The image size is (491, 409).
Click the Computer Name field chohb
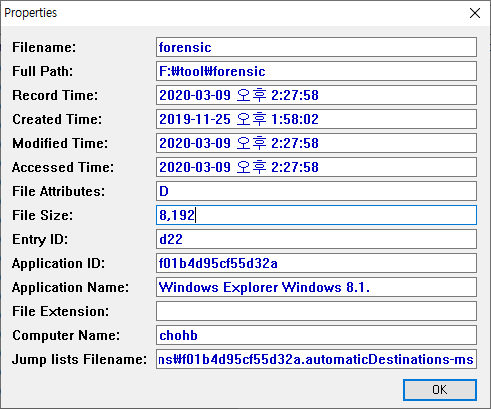pos(316,335)
